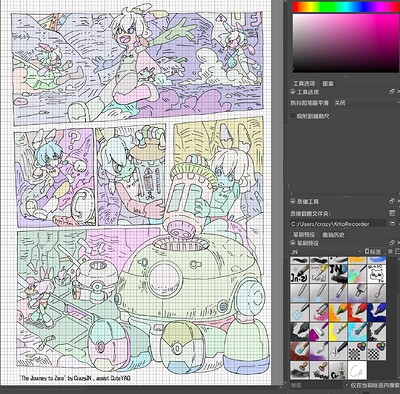
Task: Click the brush preset search field
Action: click(316, 385)
